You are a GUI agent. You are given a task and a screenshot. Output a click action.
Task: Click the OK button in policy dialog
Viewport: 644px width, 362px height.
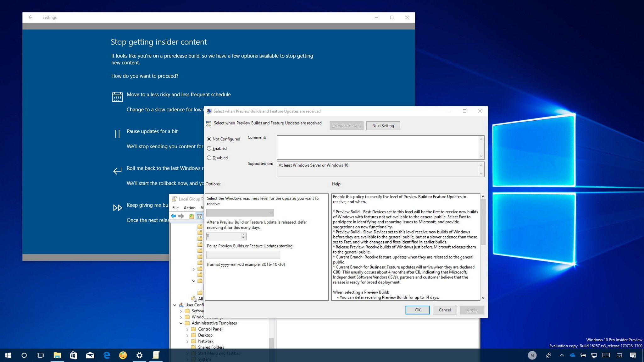click(x=418, y=310)
